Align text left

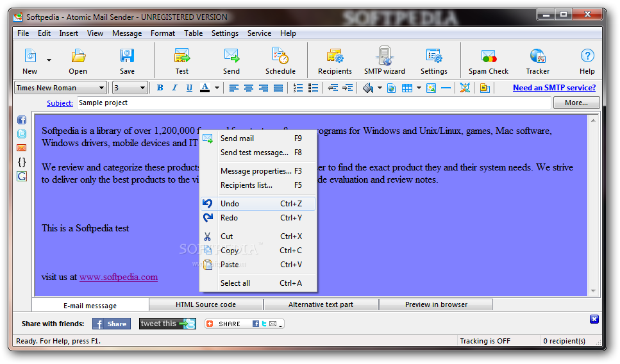coord(233,88)
